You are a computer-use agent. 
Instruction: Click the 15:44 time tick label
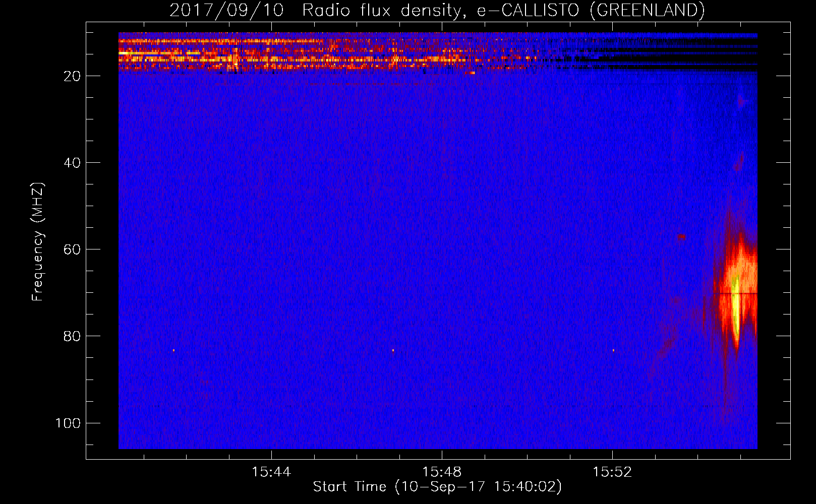click(271, 472)
